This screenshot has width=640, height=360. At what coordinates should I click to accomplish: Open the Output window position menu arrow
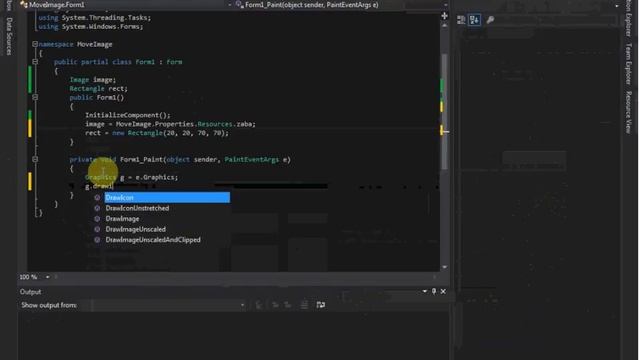424,291
